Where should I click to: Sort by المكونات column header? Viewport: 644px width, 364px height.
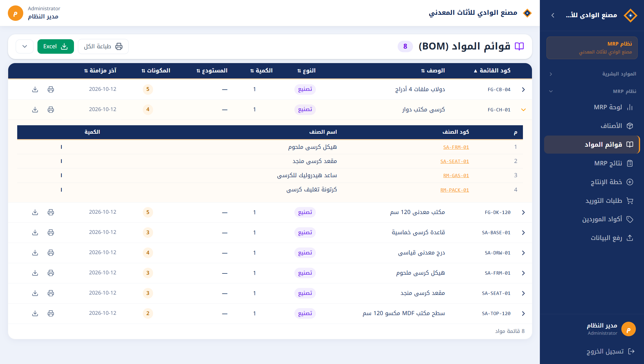156,71
